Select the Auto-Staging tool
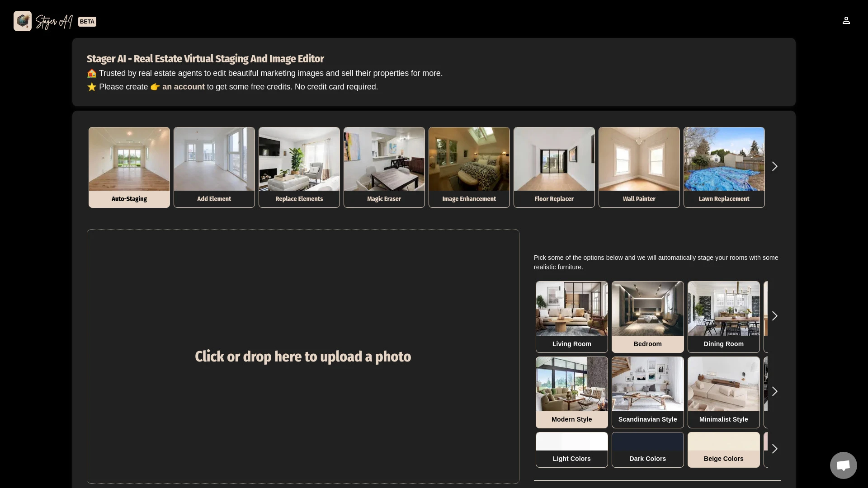The width and height of the screenshot is (868, 488). (x=129, y=167)
